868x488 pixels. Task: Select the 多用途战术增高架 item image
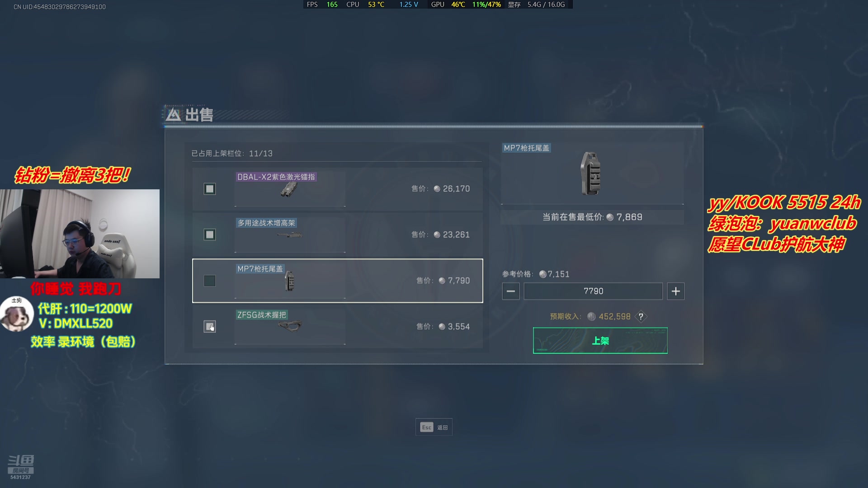(x=289, y=235)
